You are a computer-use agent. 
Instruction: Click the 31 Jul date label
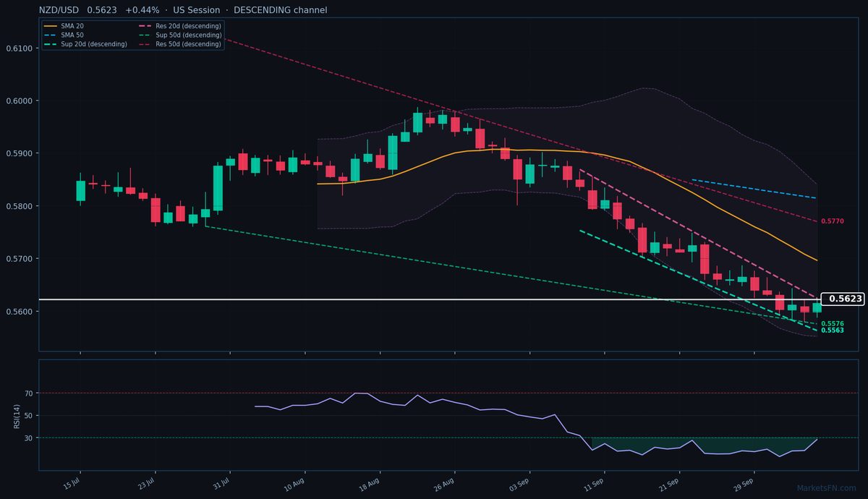222,484
